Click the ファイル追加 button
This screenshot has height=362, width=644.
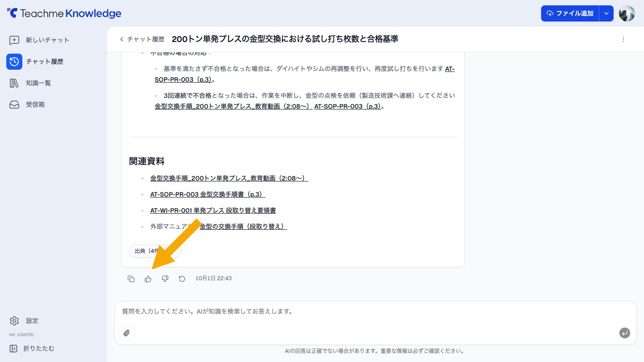[x=570, y=13]
